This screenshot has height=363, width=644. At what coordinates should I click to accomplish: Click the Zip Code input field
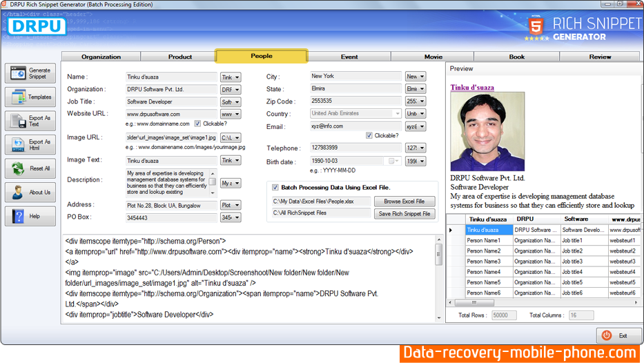point(355,101)
